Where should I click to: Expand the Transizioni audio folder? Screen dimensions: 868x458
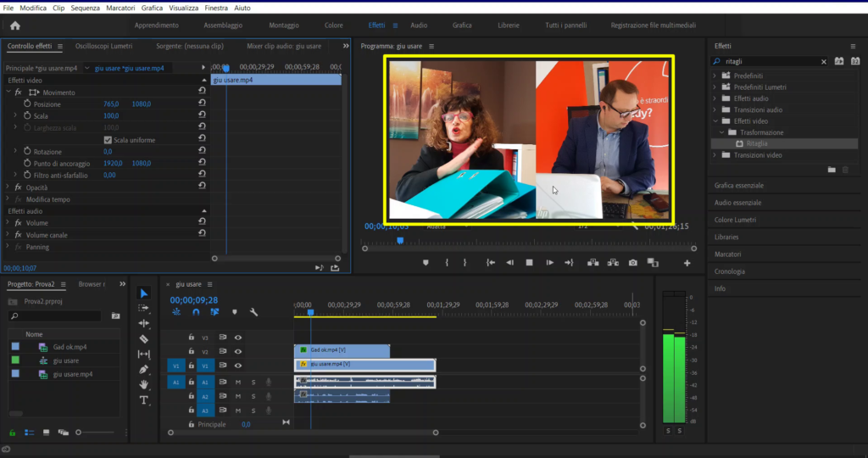pyautogui.click(x=715, y=109)
